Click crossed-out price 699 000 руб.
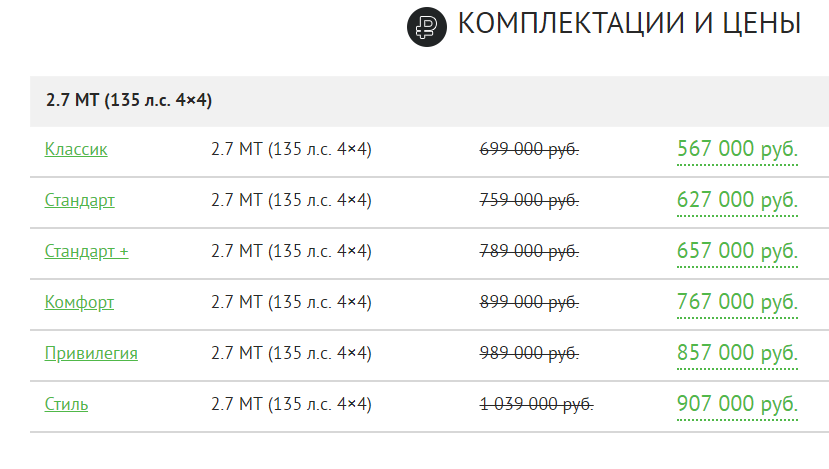Viewport: 829px width, 469px height. [529, 150]
